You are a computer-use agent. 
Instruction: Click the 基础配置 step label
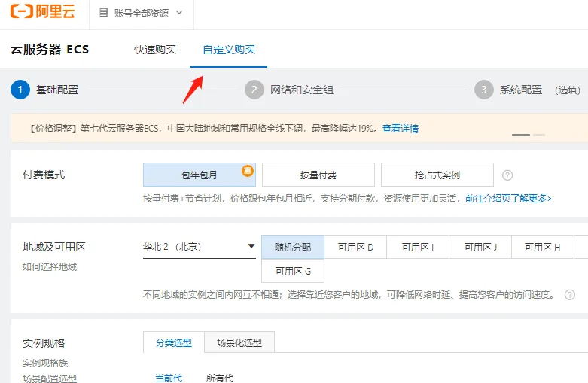[x=57, y=90]
